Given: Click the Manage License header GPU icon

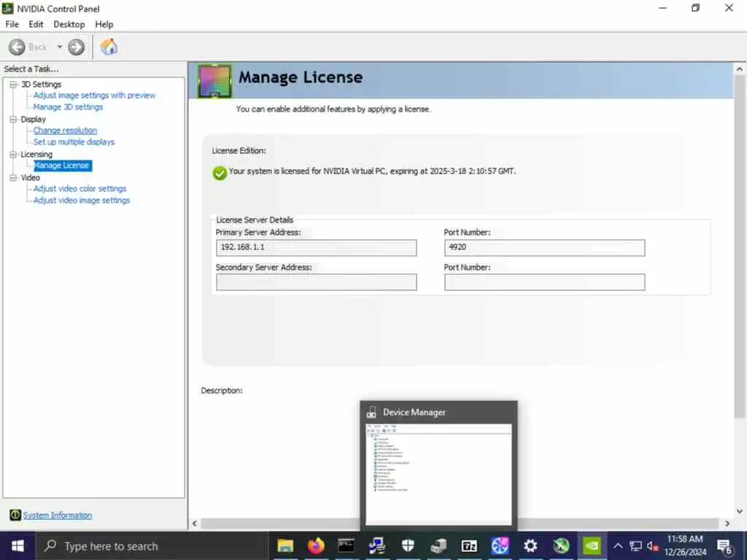Looking at the screenshot, I should point(215,81).
